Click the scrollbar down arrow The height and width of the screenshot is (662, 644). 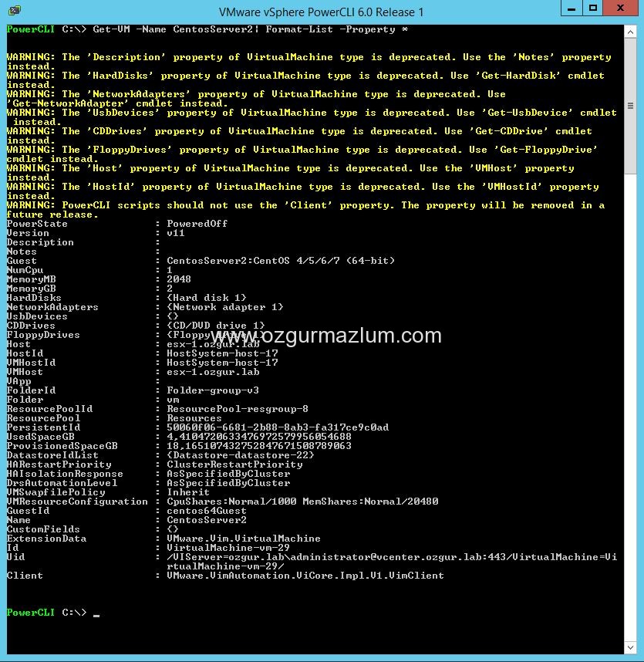(x=630, y=647)
